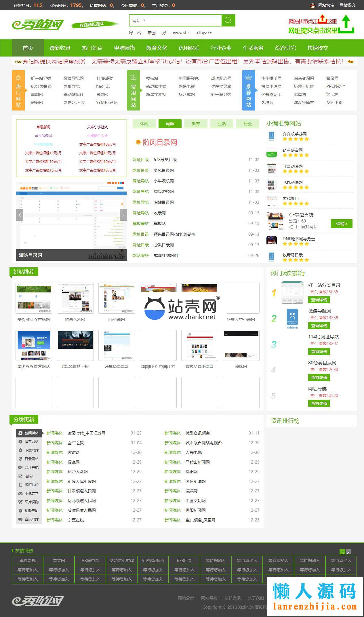Click inside the search text field
This screenshot has width=364, height=617.
click(184, 21)
